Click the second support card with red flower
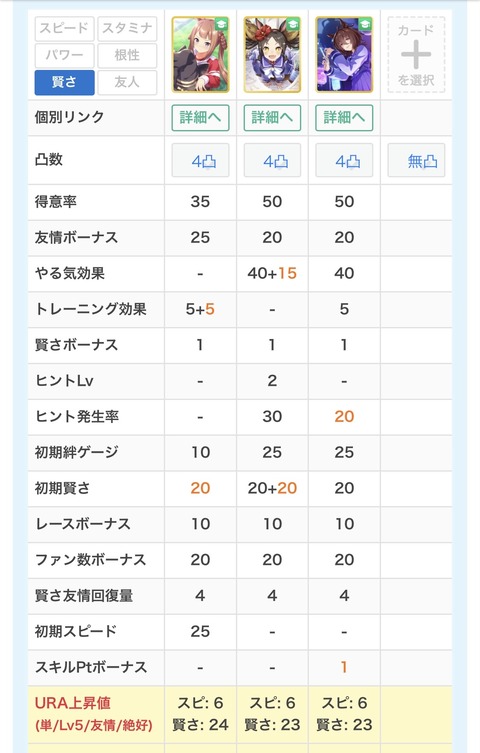The image size is (480, 753). [272, 55]
